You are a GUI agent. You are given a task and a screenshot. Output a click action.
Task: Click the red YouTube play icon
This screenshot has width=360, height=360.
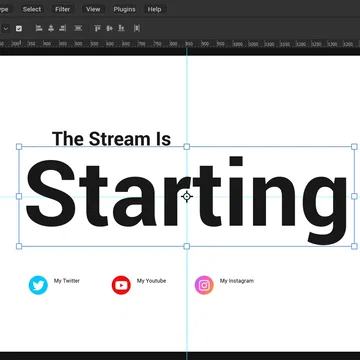pos(121,285)
